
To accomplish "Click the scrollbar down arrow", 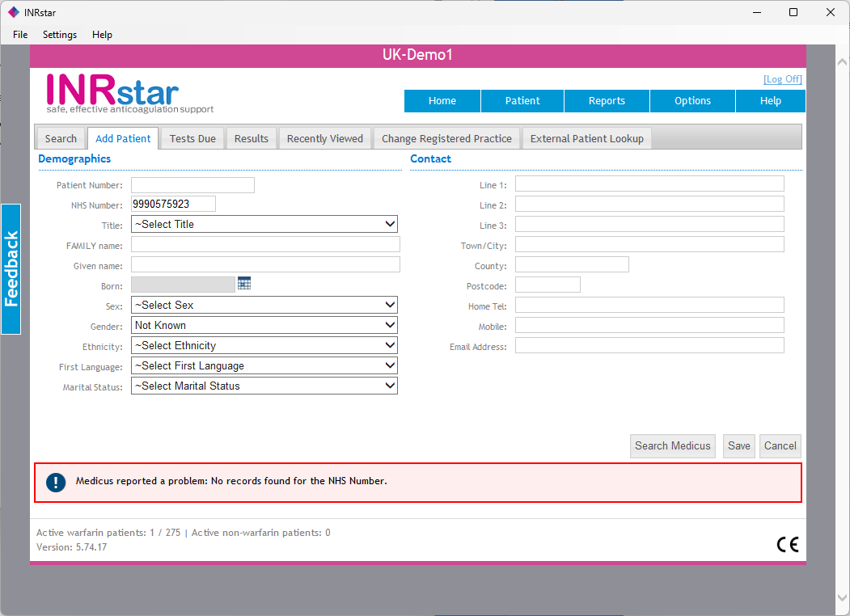I will click(842, 598).
